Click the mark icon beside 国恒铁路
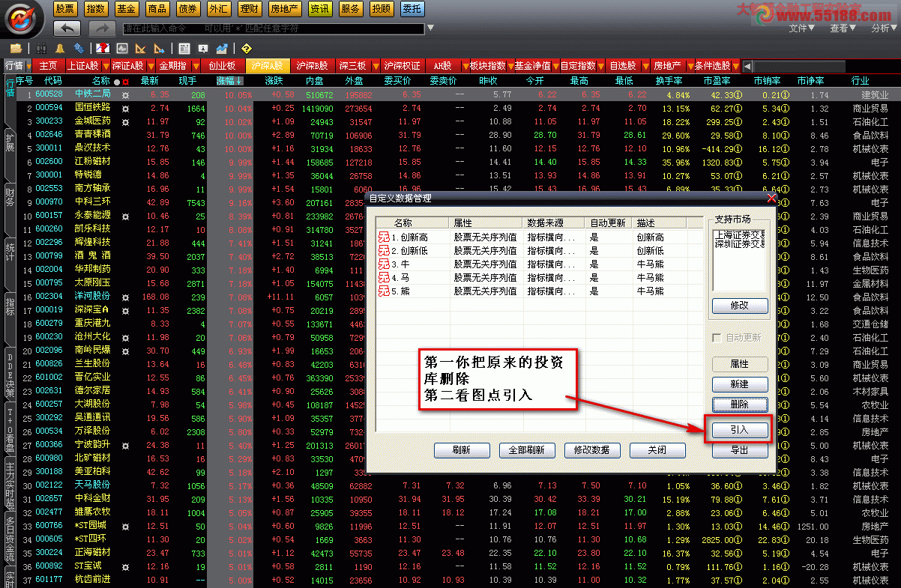Screen dimensions: 901x588 (126, 109)
